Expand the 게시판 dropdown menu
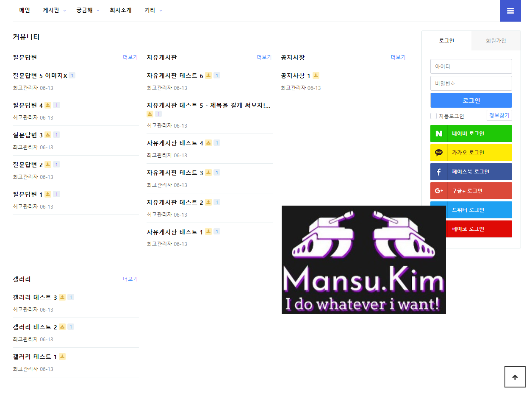 [54, 10]
